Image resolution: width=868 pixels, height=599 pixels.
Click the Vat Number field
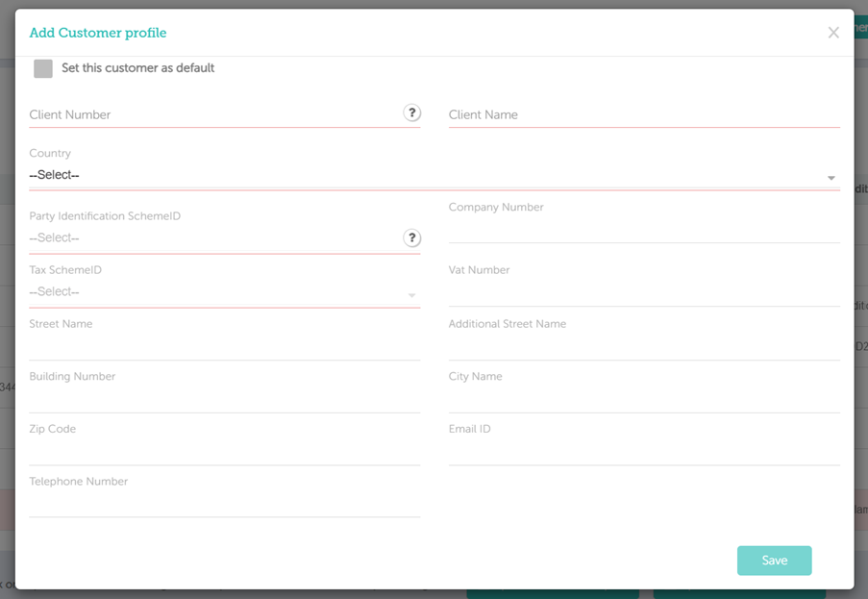tap(643, 293)
